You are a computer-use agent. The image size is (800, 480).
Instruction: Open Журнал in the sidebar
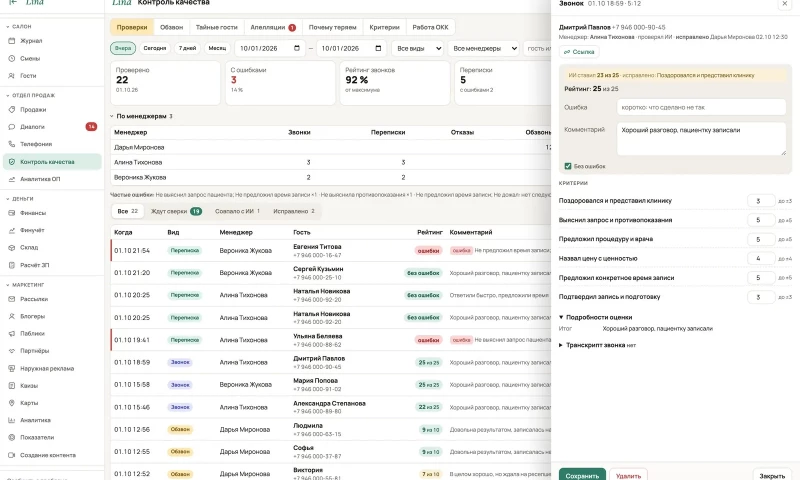(51, 41)
